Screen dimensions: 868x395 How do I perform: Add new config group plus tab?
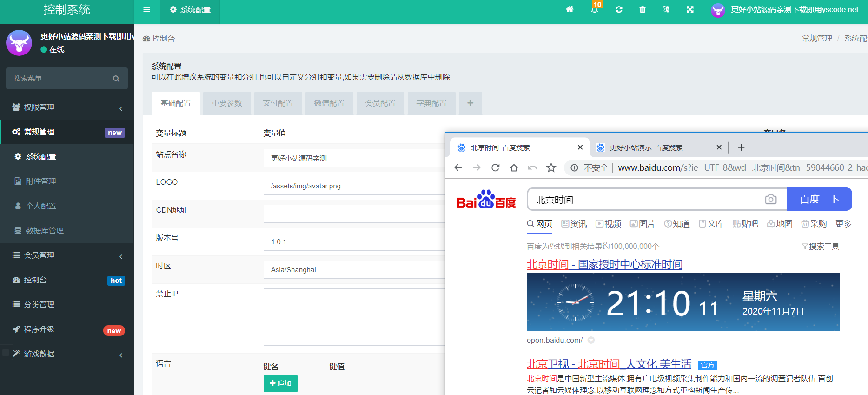point(470,103)
